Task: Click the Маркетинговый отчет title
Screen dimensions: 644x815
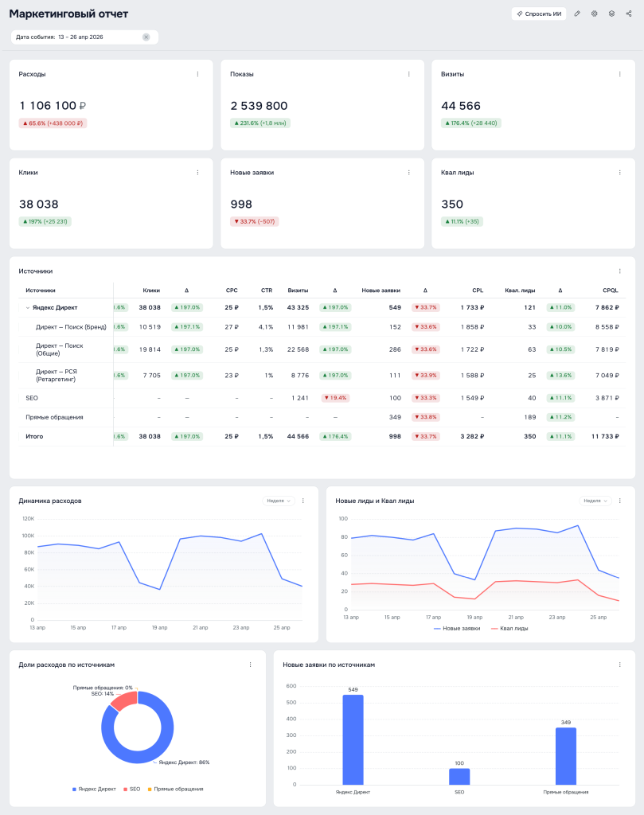Action: (68, 14)
